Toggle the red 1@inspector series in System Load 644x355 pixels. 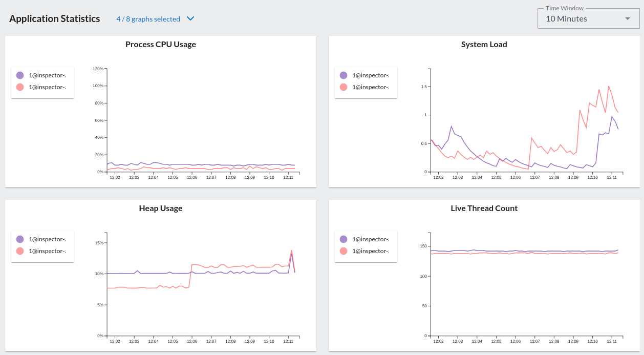366,87
